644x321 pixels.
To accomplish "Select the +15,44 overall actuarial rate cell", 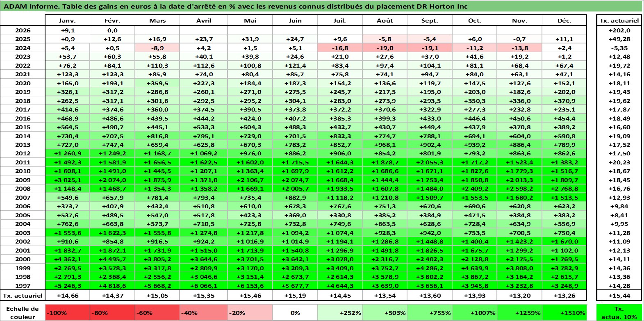I will click(x=619, y=296).
